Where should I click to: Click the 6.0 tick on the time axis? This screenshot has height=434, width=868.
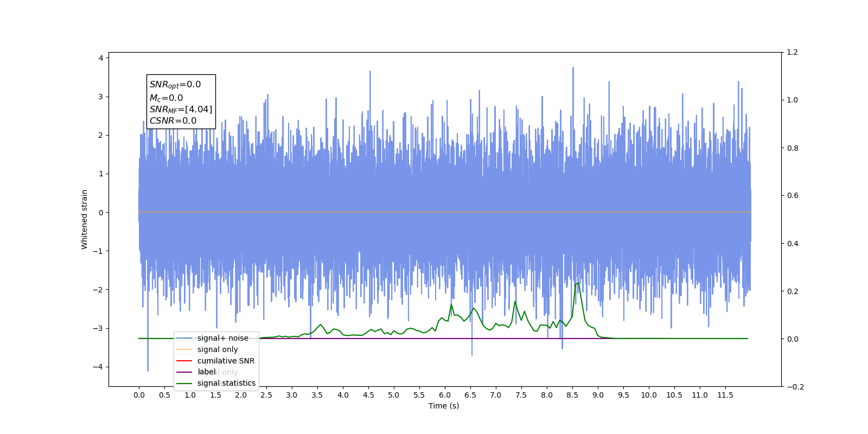(445, 395)
